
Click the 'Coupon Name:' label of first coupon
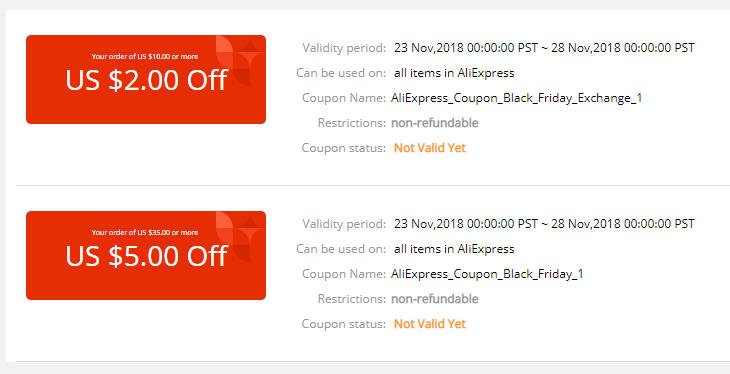[344, 98]
